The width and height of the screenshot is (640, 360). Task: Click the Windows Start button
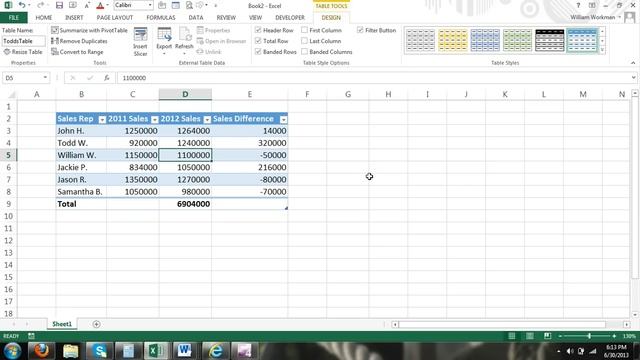(x=12, y=351)
